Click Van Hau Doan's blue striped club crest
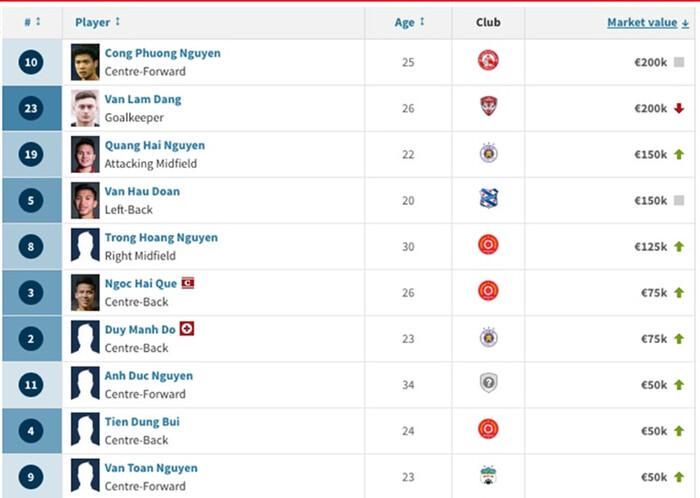Image resolution: width=700 pixels, height=498 pixels. click(x=488, y=199)
